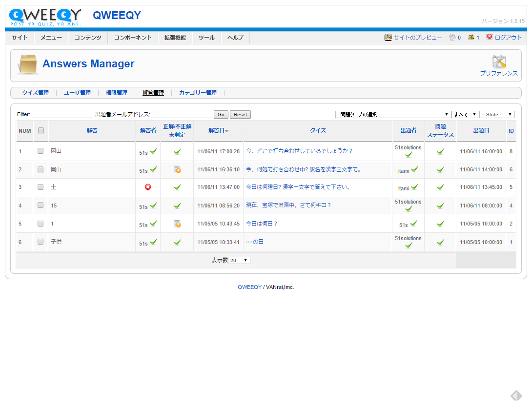532x411 pixels.
Task: Select the checkbox for row 4 answer 15
Action: (41, 205)
